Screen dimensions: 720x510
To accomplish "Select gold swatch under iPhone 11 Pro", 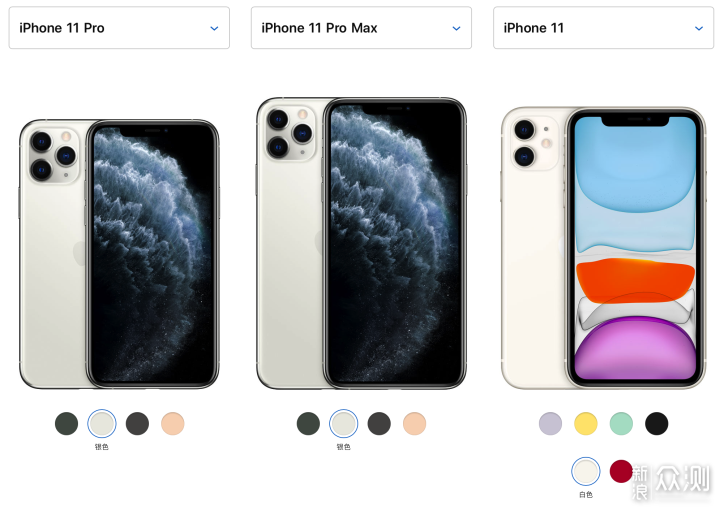I will (x=173, y=423).
